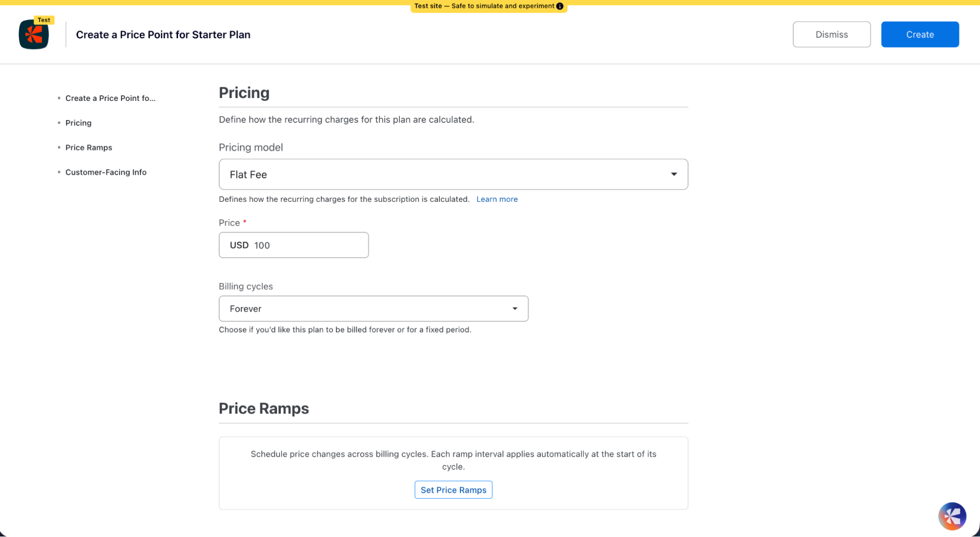The width and height of the screenshot is (980, 537).
Task: Jump to Pricing in the side navigation
Action: (x=78, y=123)
